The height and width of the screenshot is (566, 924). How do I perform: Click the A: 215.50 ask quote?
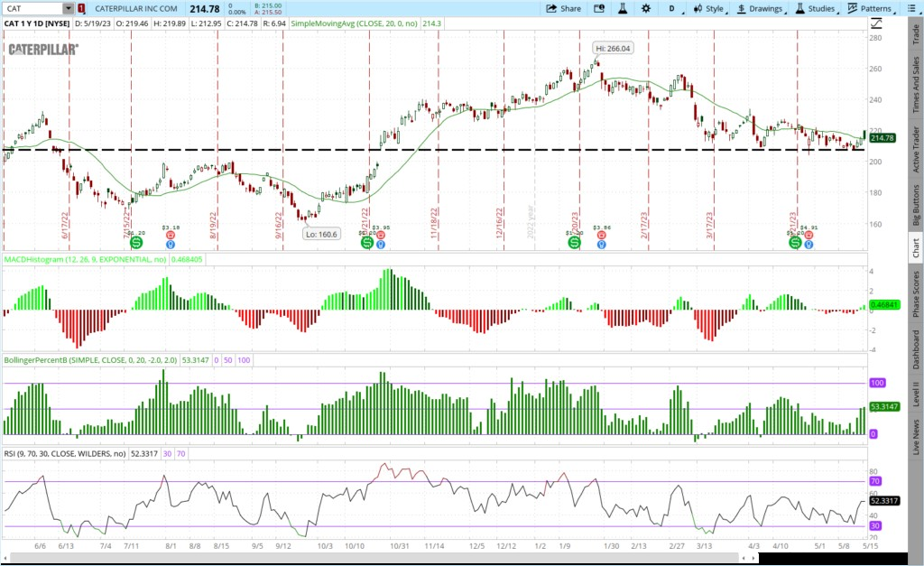click(268, 12)
